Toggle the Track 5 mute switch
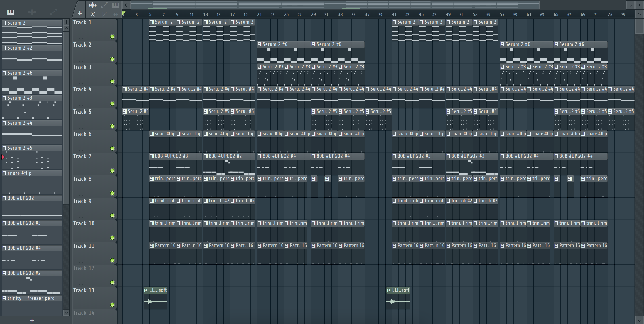The image size is (644, 324). (112, 126)
